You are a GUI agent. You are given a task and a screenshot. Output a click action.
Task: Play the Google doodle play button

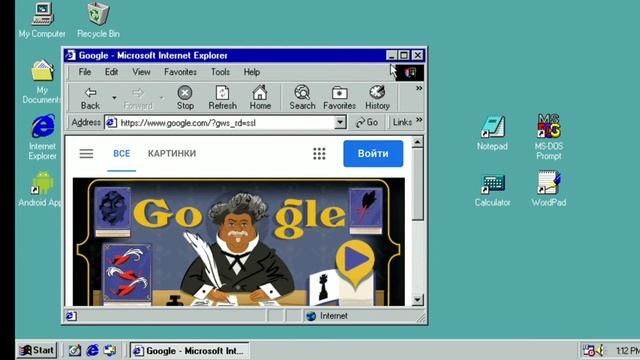[x=355, y=260]
